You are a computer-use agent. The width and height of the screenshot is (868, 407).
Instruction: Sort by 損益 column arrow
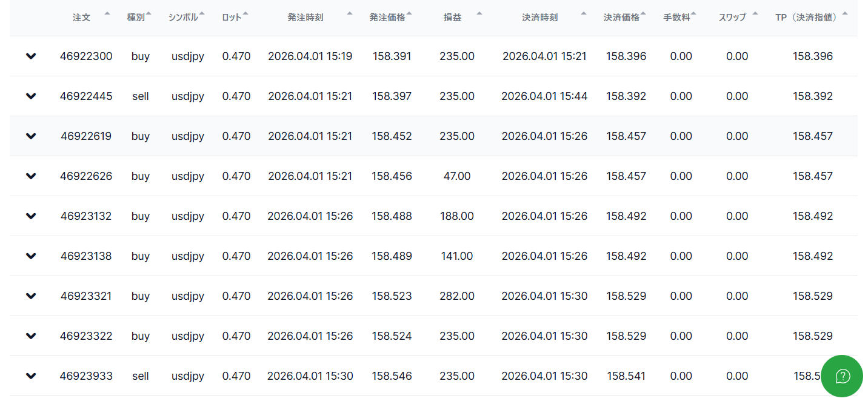tap(479, 13)
